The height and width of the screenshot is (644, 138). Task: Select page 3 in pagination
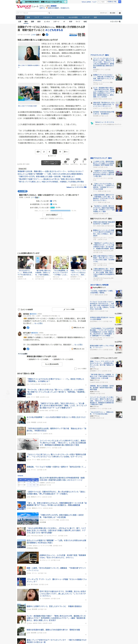click(x=49, y=152)
